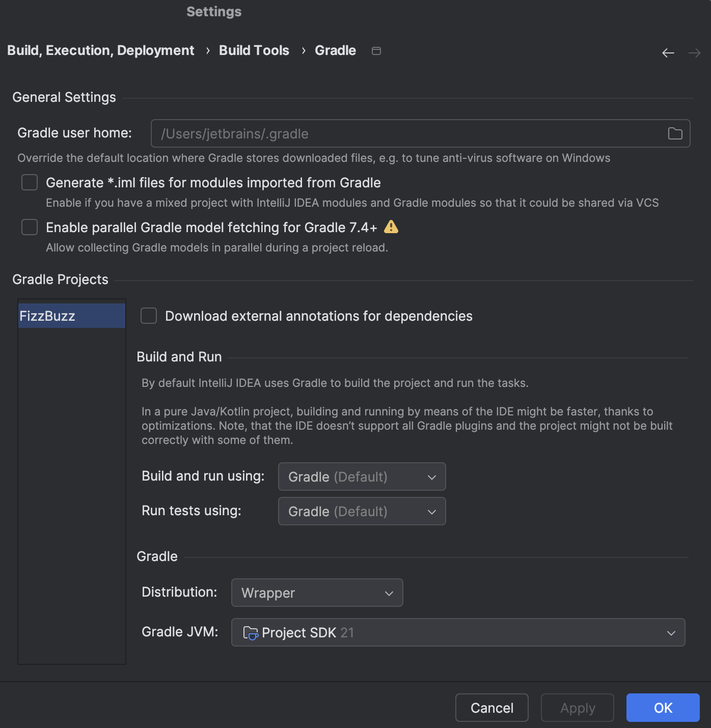Navigate back using the left arrow

coord(668,52)
